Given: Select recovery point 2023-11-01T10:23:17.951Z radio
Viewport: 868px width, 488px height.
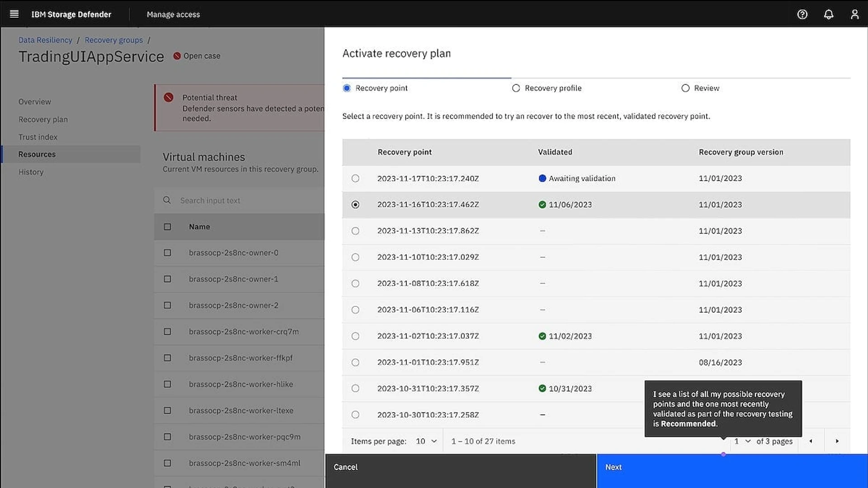Looking at the screenshot, I should click(356, 362).
